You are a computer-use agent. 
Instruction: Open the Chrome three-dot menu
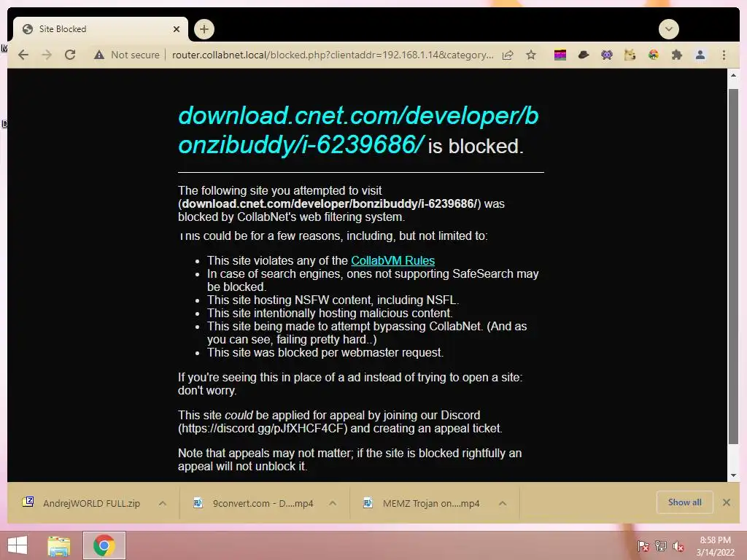(x=724, y=55)
